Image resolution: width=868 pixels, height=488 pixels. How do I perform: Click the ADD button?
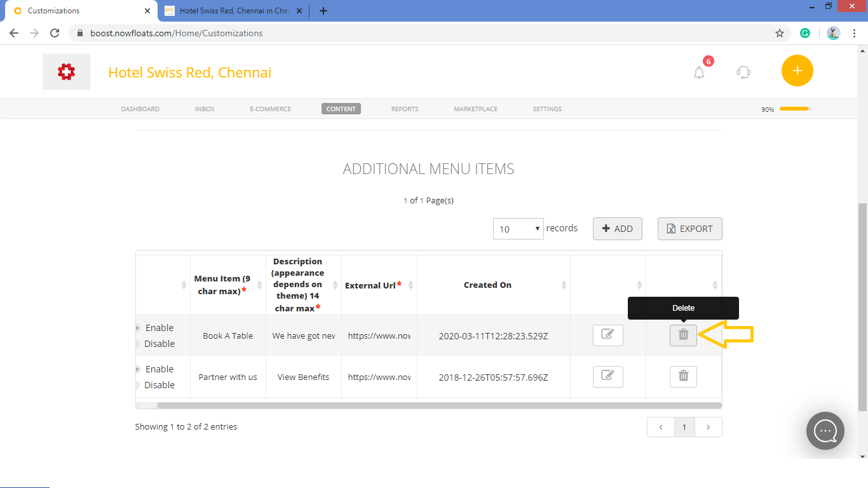[x=618, y=229]
